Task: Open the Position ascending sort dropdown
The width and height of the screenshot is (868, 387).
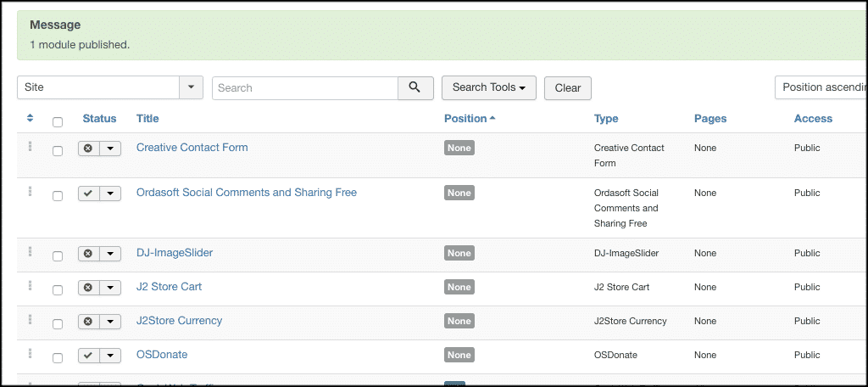Action: 821,87
